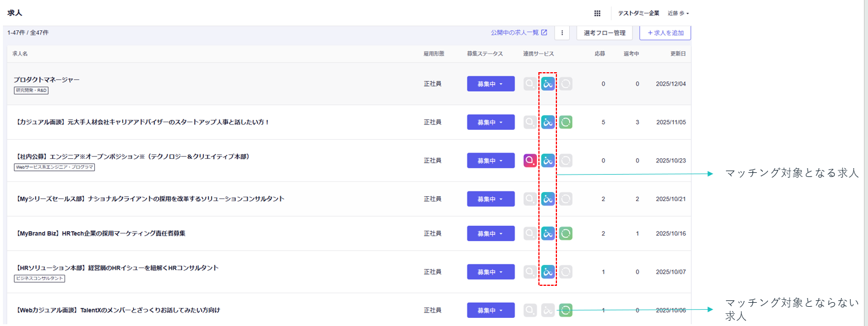
Task: Open the three-dot more options menu
Action: click(x=562, y=33)
